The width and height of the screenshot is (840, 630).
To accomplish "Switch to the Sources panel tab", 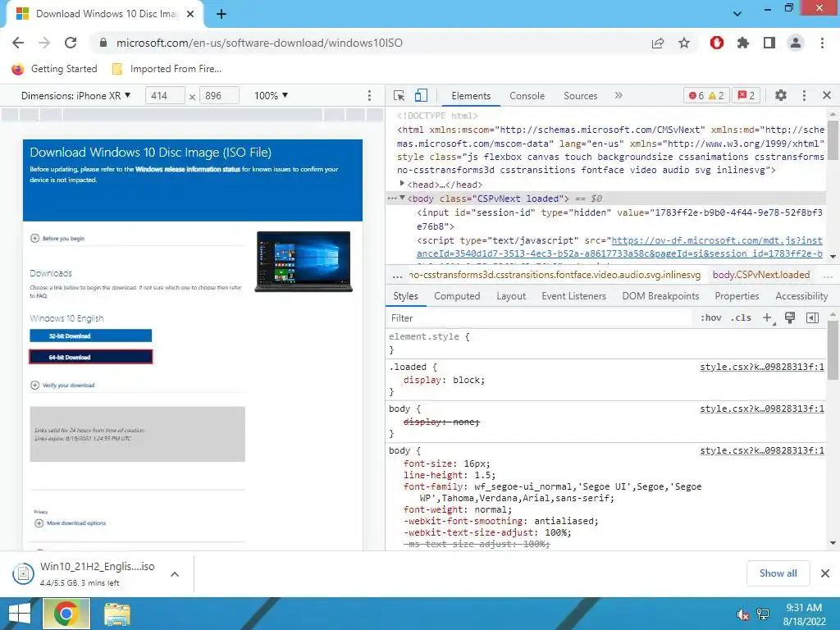I will pyautogui.click(x=580, y=96).
